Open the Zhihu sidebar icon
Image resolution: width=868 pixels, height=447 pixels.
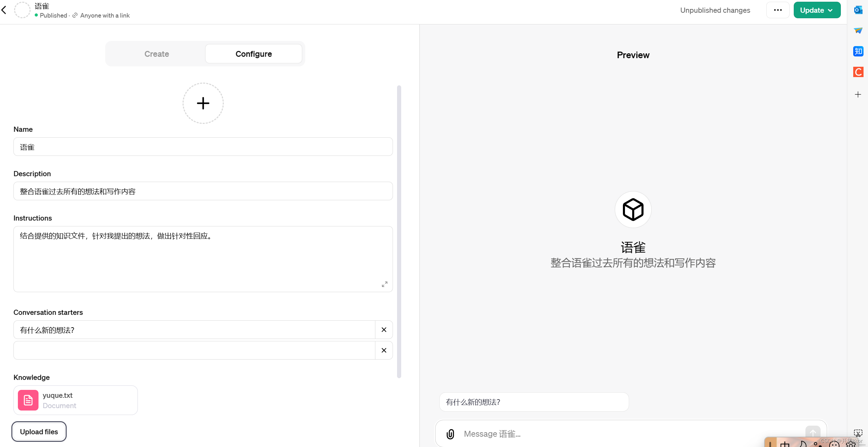858,51
